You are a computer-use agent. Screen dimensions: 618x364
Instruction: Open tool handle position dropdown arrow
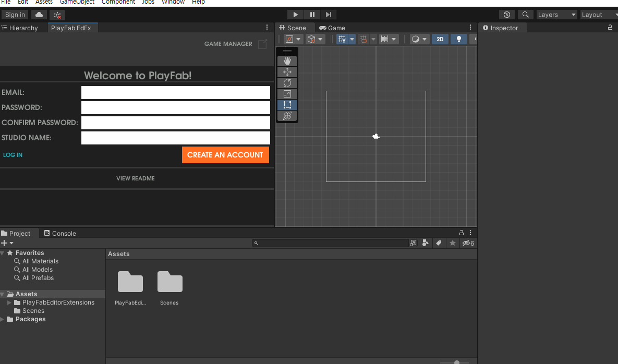tap(298, 39)
